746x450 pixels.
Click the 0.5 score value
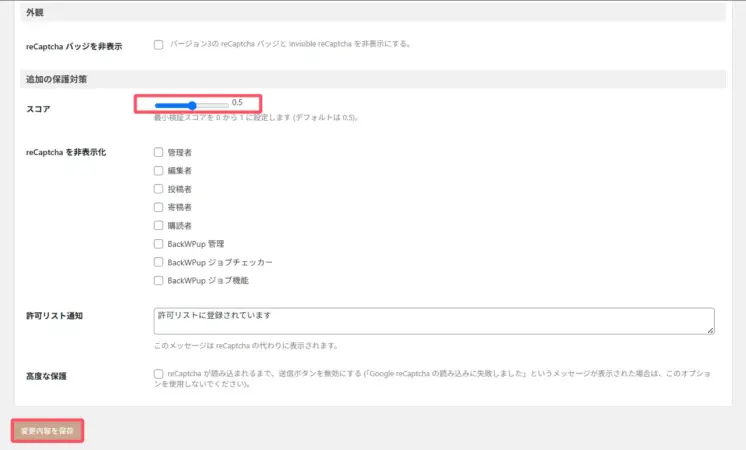(x=237, y=102)
